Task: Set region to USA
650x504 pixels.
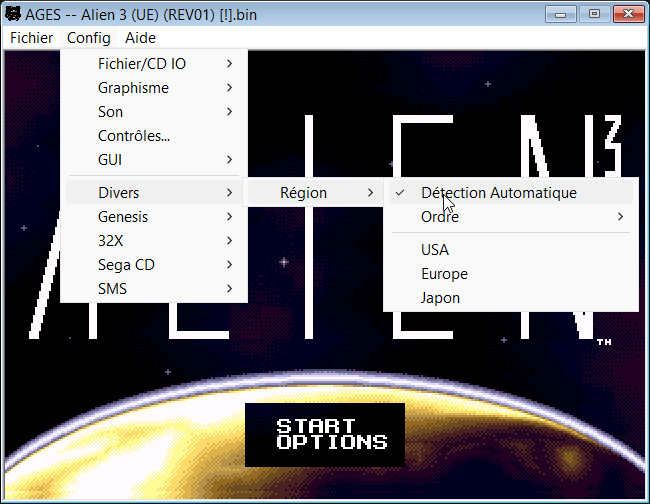Action: 511,250
